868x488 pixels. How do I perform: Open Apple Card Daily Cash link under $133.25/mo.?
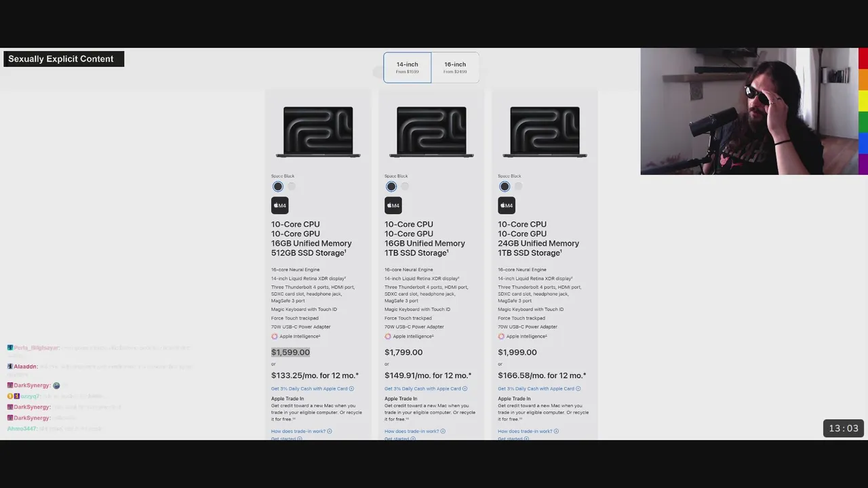(x=313, y=388)
